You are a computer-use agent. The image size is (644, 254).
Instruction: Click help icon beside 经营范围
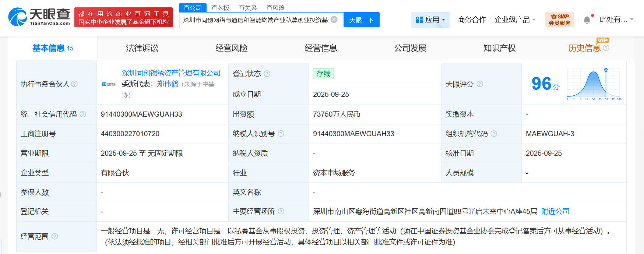(x=55, y=236)
